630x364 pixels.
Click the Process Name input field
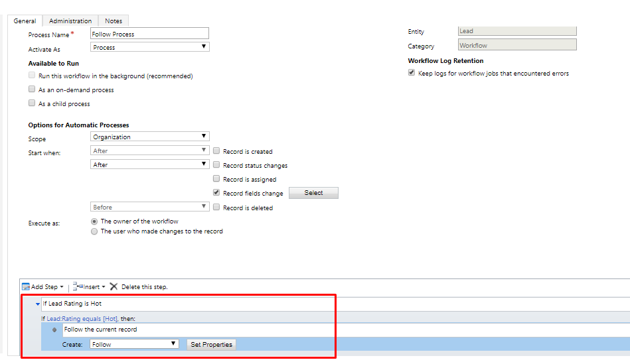(x=149, y=33)
